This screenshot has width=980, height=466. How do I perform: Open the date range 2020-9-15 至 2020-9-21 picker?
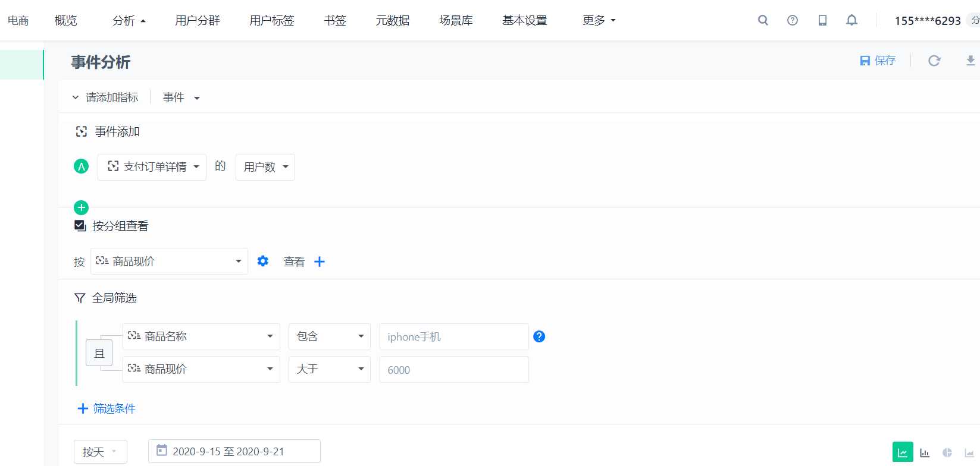point(234,451)
